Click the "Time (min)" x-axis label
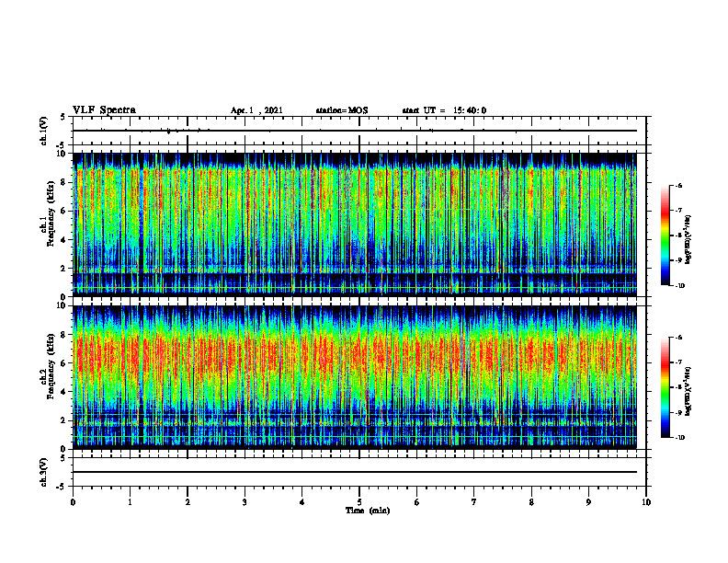 [x=368, y=511]
